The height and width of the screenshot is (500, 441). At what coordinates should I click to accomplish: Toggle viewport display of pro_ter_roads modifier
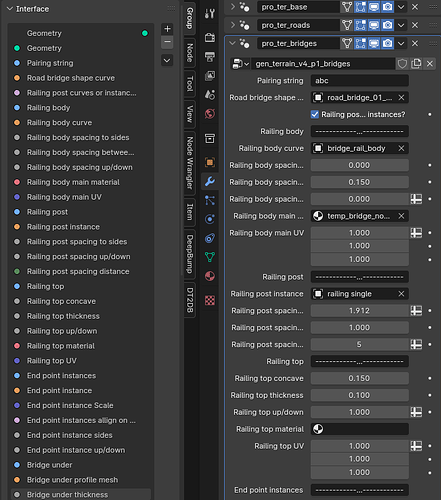(x=374, y=25)
